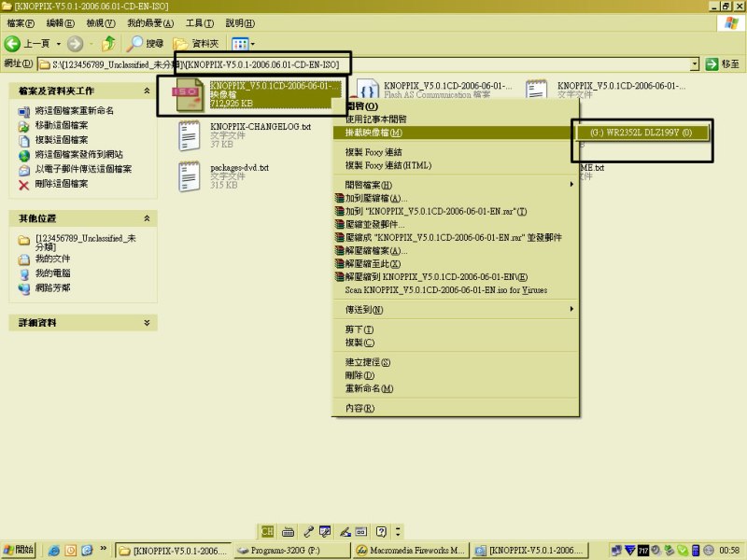Select Scan KNOPPIX iso for Viruses

coord(455,289)
